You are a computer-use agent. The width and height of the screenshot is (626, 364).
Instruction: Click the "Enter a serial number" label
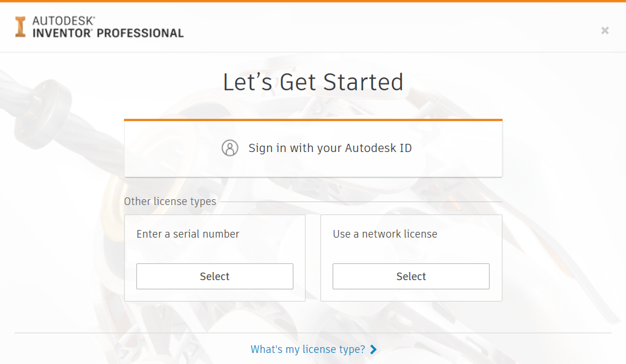(x=188, y=234)
